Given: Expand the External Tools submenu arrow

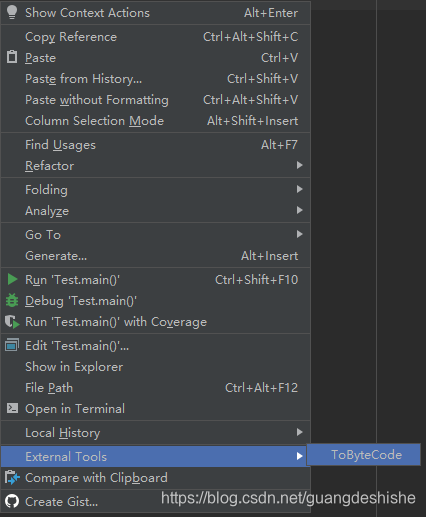Looking at the screenshot, I should click(299, 456).
